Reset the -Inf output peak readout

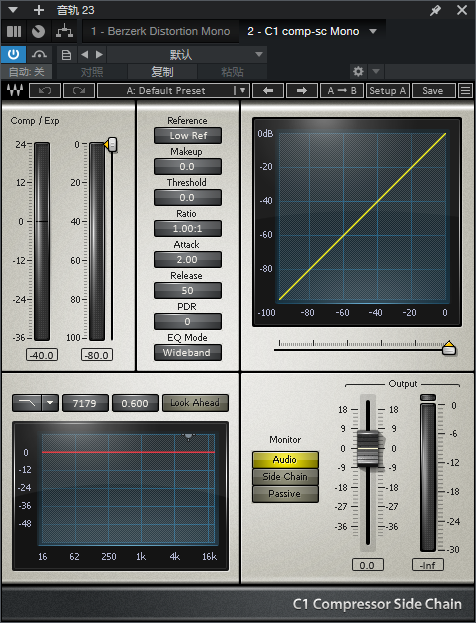[x=428, y=565]
